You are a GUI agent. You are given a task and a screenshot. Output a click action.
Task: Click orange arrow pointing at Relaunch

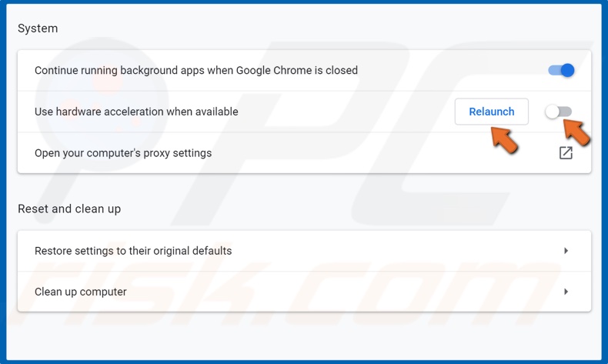[504, 140]
